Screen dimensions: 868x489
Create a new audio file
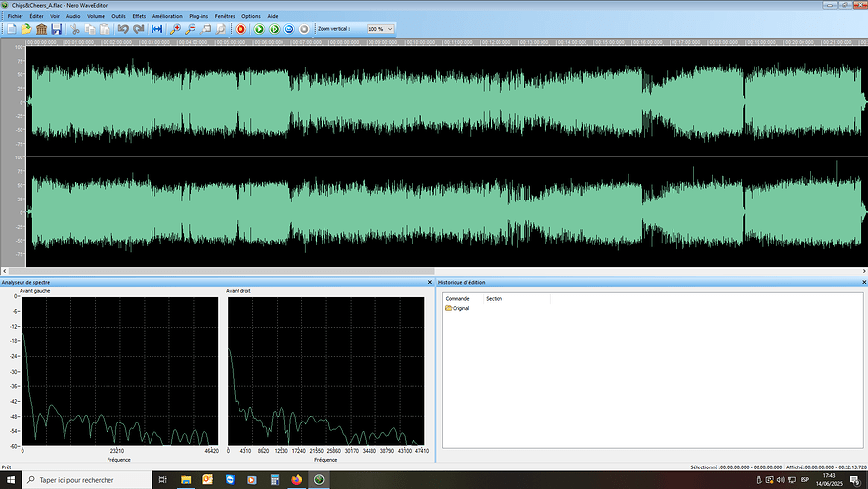click(x=11, y=29)
